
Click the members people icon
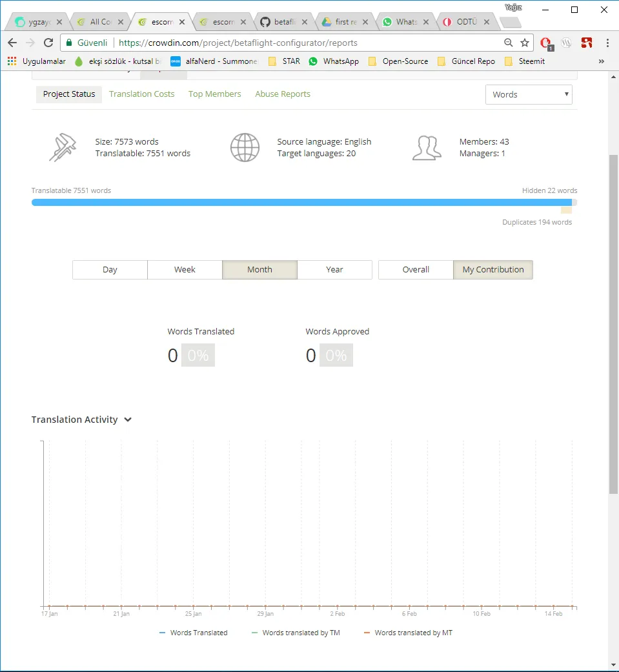tap(427, 148)
